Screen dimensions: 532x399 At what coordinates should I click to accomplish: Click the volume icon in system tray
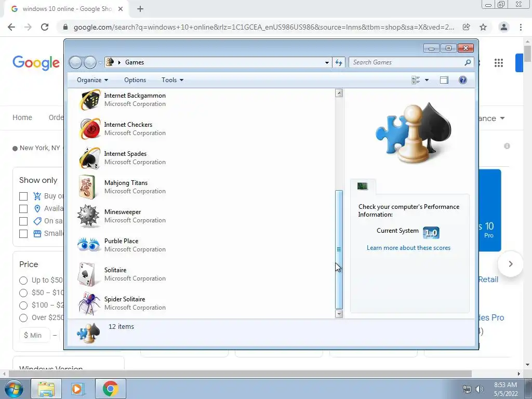click(x=480, y=389)
